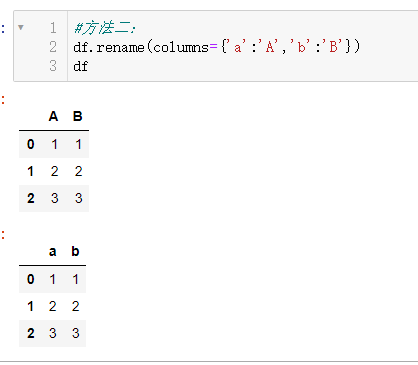Click line number 1 in the code gutter

(53, 28)
